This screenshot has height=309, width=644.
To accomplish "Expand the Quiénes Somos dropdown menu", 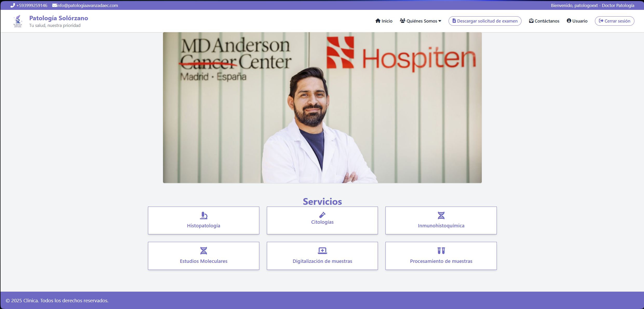I will click(x=420, y=21).
